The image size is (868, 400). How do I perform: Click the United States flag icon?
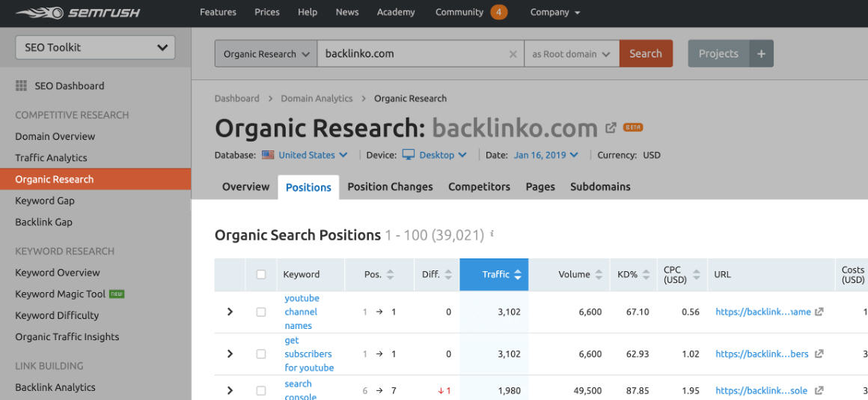point(268,155)
